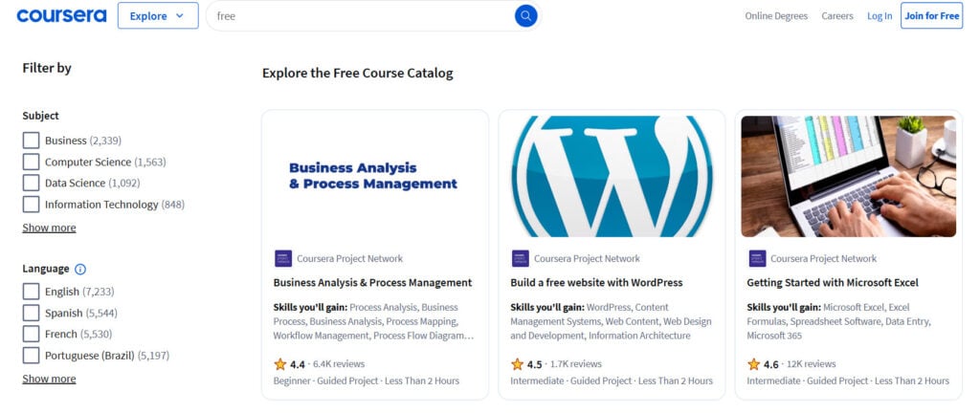The image size is (980, 413).
Task: Tick the Spanish language checkbox
Action: [31, 314]
